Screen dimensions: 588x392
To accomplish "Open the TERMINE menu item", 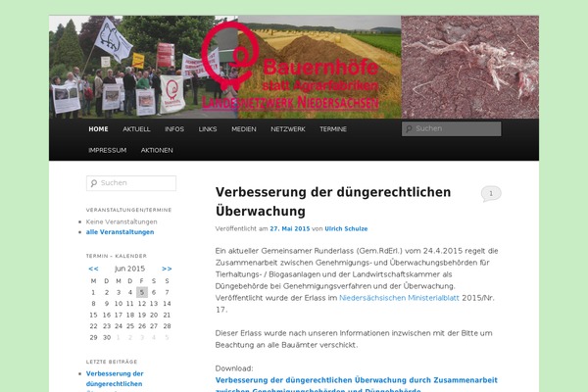I will (333, 129).
